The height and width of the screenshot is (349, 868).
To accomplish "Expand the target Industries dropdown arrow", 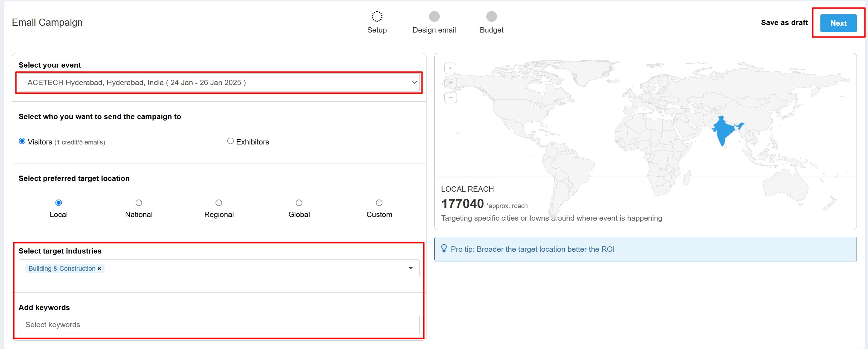I will (411, 268).
